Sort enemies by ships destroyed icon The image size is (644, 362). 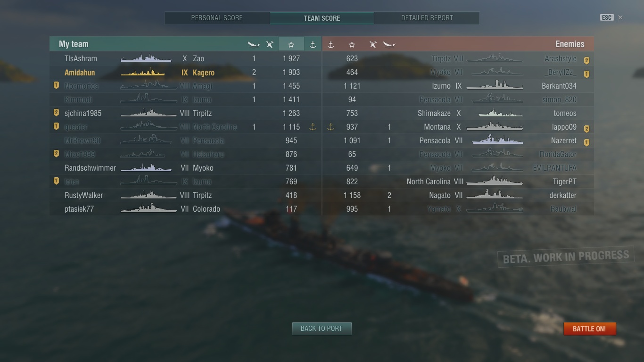(389, 44)
